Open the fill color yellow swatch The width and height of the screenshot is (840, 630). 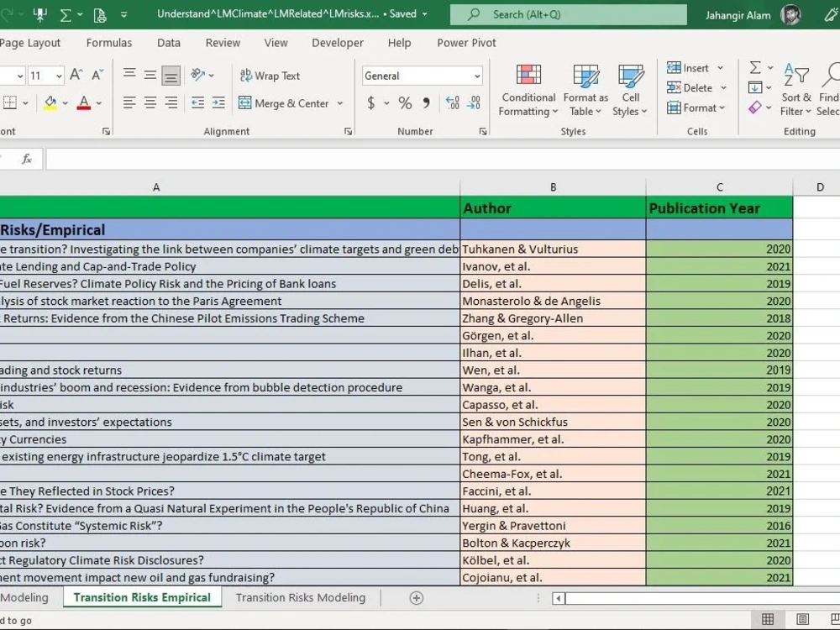(50, 102)
